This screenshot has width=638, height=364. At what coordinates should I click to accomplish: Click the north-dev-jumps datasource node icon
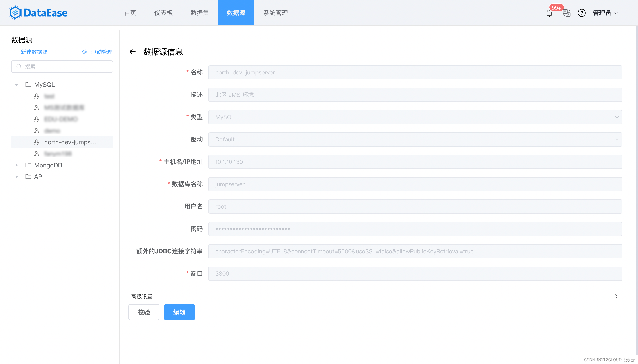tap(36, 142)
